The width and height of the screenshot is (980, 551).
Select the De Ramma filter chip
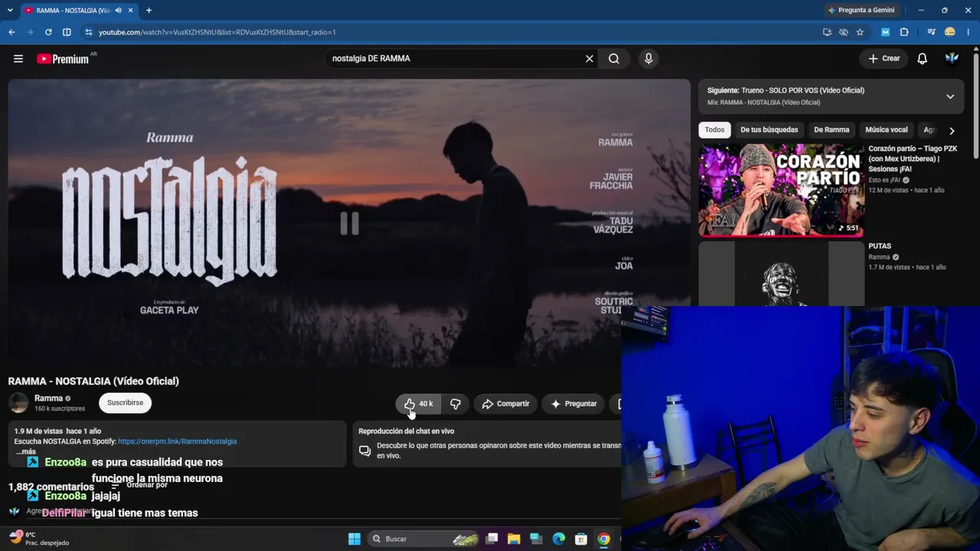pos(831,129)
